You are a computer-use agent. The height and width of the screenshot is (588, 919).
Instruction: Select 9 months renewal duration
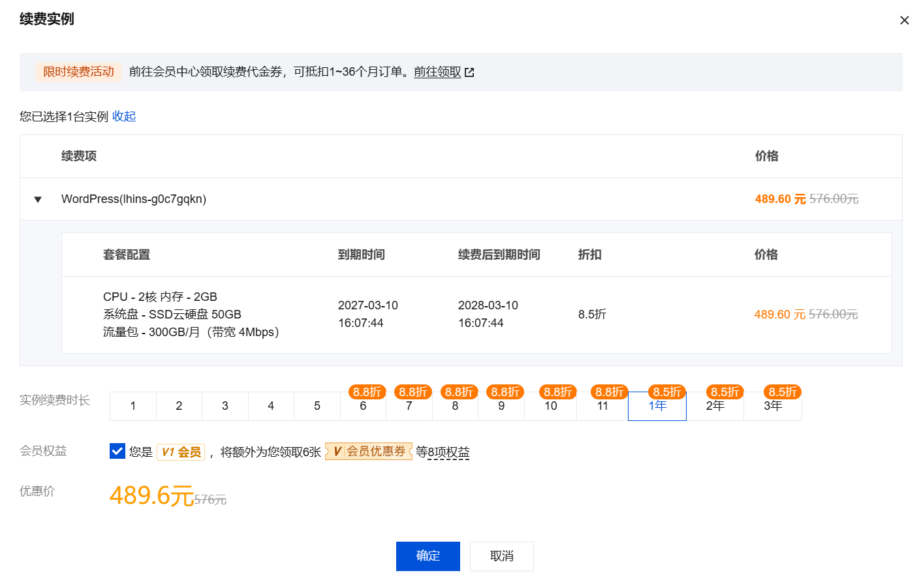coord(501,406)
